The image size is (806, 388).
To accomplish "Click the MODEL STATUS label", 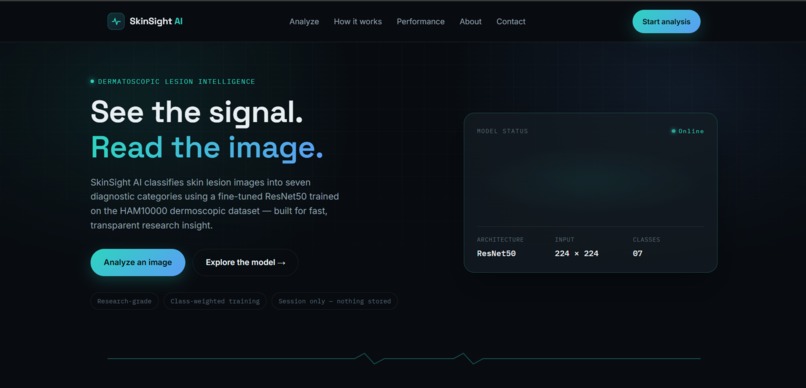I will tap(502, 131).
